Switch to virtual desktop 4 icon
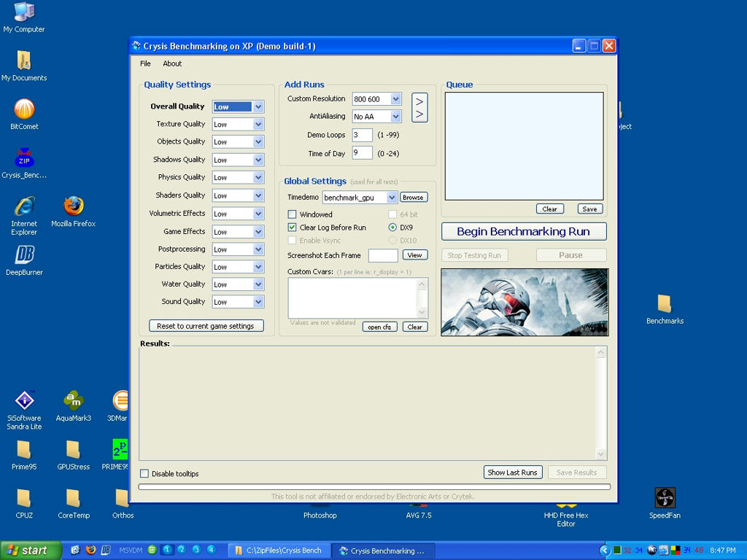 click(x=211, y=550)
